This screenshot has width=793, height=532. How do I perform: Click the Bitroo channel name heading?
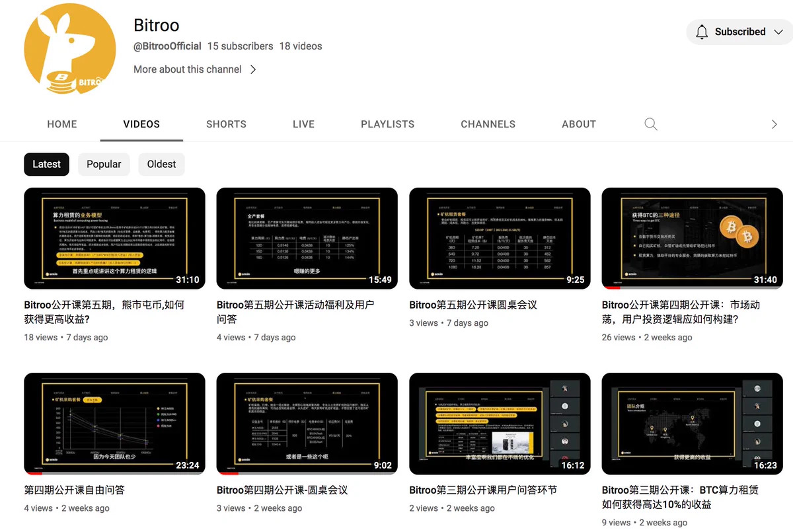[x=157, y=25]
